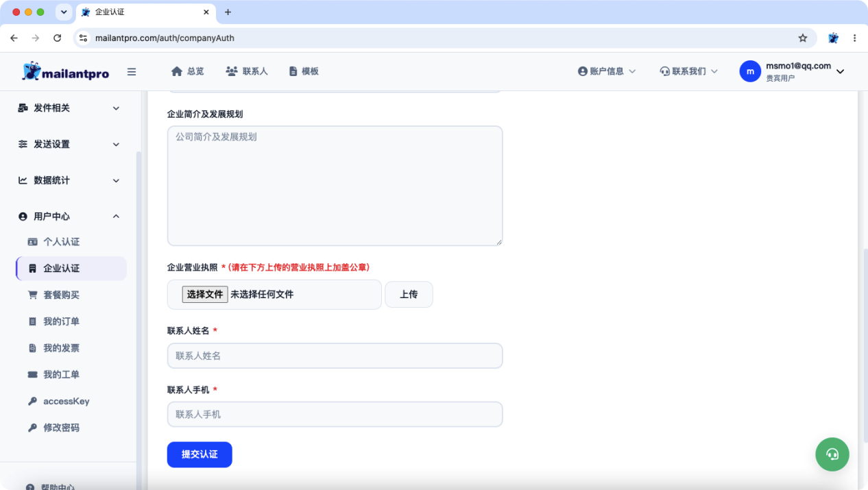Open the msmo1@qq.com user dropdown arrow

pyautogui.click(x=841, y=71)
